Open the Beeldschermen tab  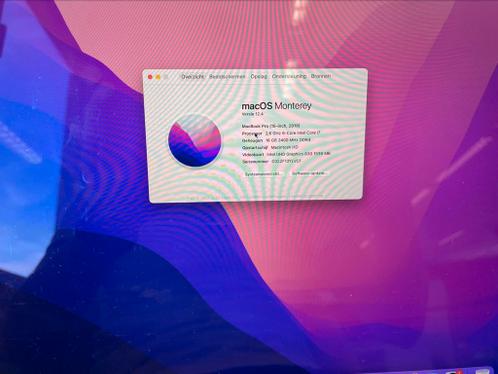click(x=227, y=77)
